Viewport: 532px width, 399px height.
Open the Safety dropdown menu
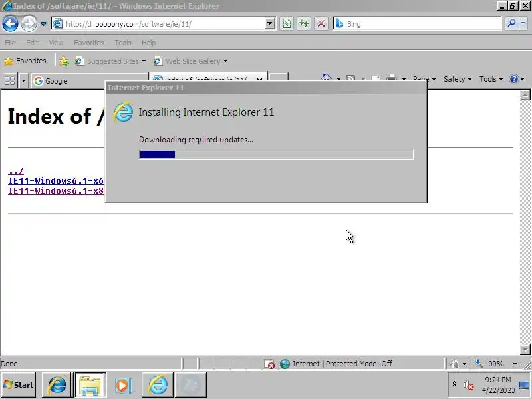coord(458,79)
